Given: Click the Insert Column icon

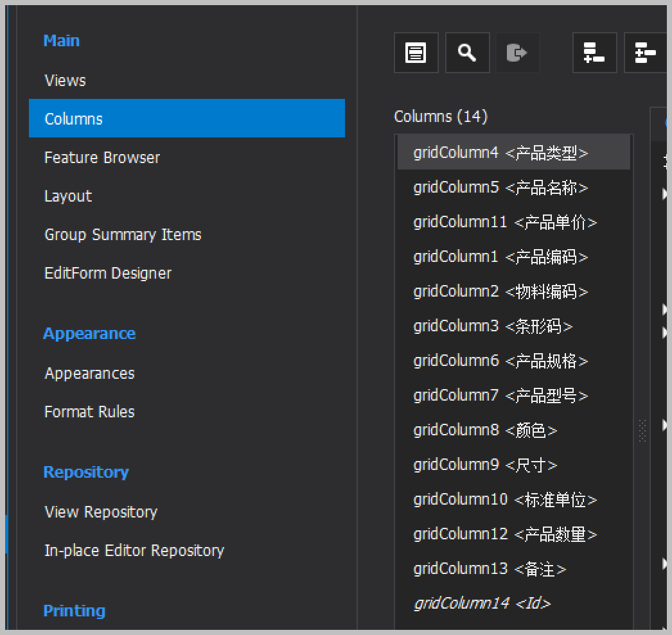Looking at the screenshot, I should pos(645,53).
